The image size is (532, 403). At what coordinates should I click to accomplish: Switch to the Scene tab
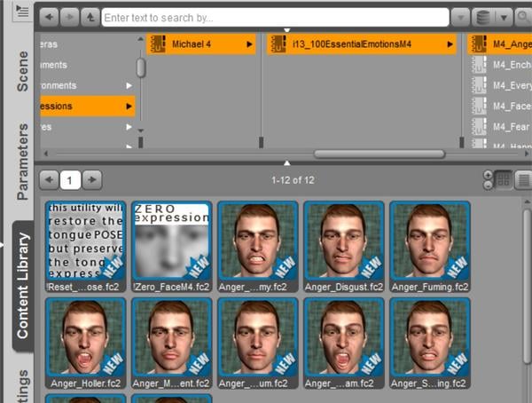(23, 71)
